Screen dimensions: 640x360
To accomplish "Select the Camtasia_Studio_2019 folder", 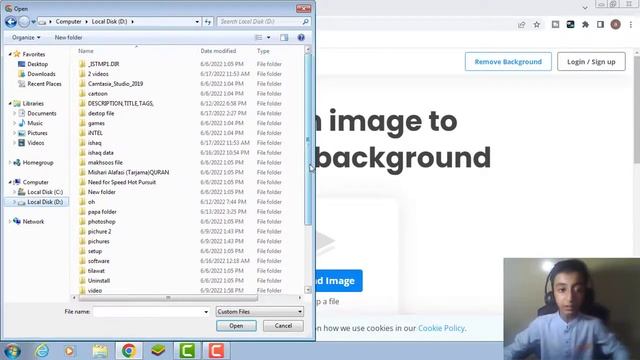I will [116, 84].
